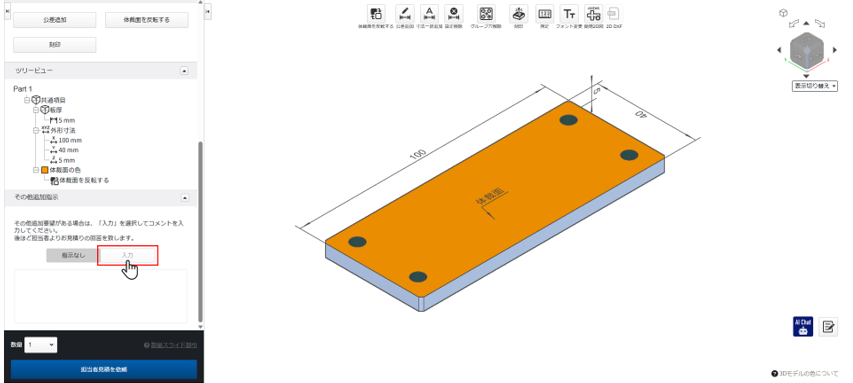This screenshot has width=853, height=383.
Task: Open the 数量 quantity dropdown
Action: (x=41, y=344)
